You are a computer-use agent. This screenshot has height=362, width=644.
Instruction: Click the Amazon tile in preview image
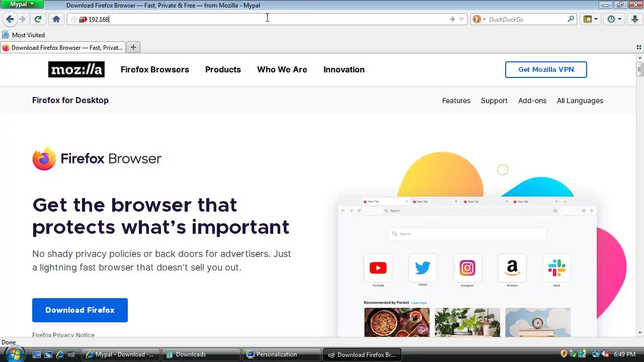coord(512,268)
